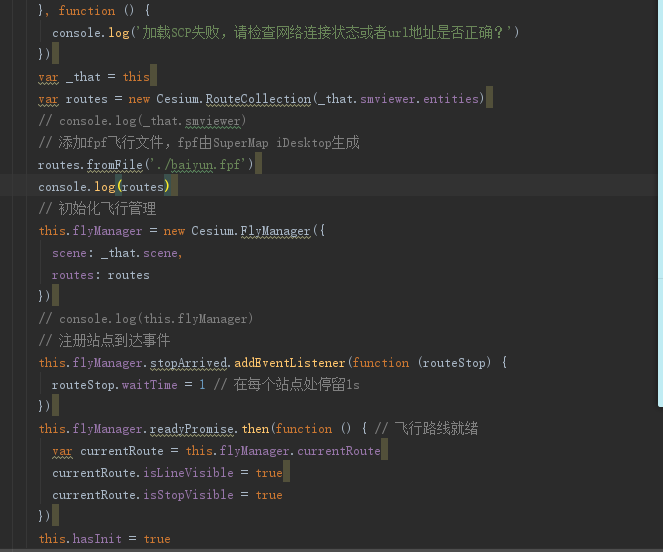Viewport: 663px width, 552px height.
Task: Place cursor on 'var _that = this' line
Action: (x=94, y=77)
